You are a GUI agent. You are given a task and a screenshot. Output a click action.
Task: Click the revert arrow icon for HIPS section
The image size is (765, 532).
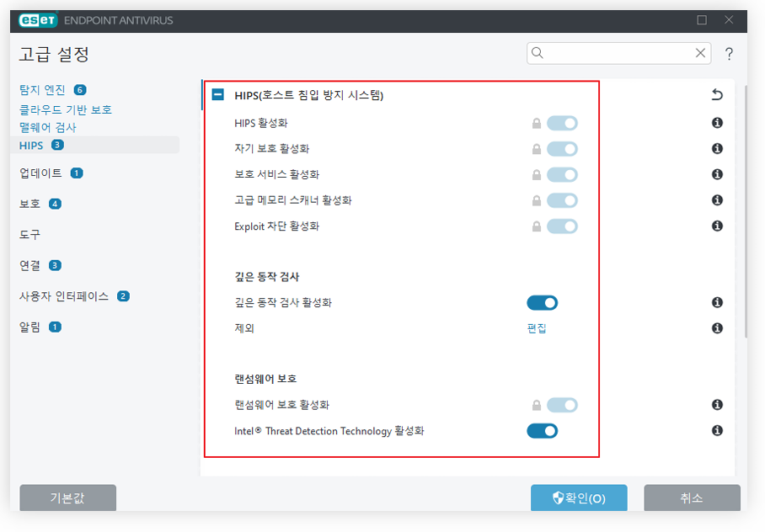(717, 94)
